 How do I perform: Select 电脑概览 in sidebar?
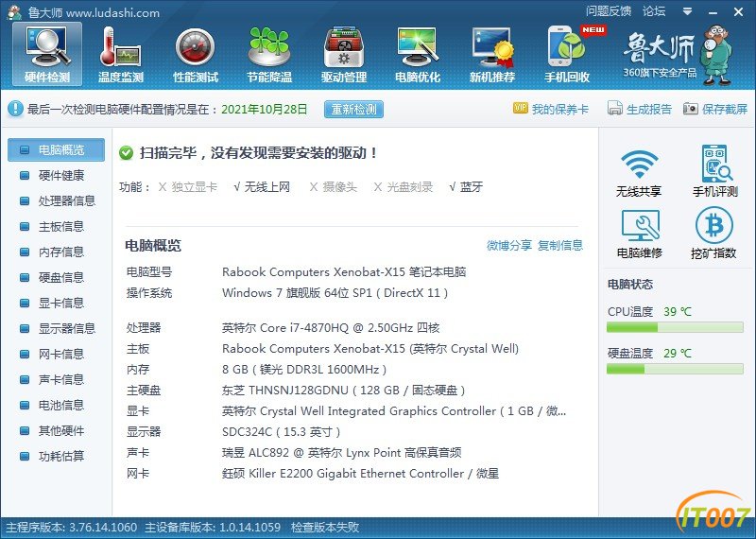pyautogui.click(x=56, y=149)
